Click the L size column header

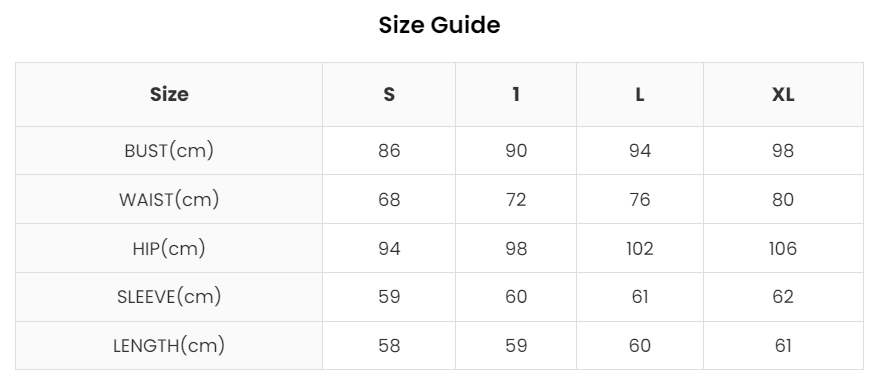pyautogui.click(x=640, y=94)
